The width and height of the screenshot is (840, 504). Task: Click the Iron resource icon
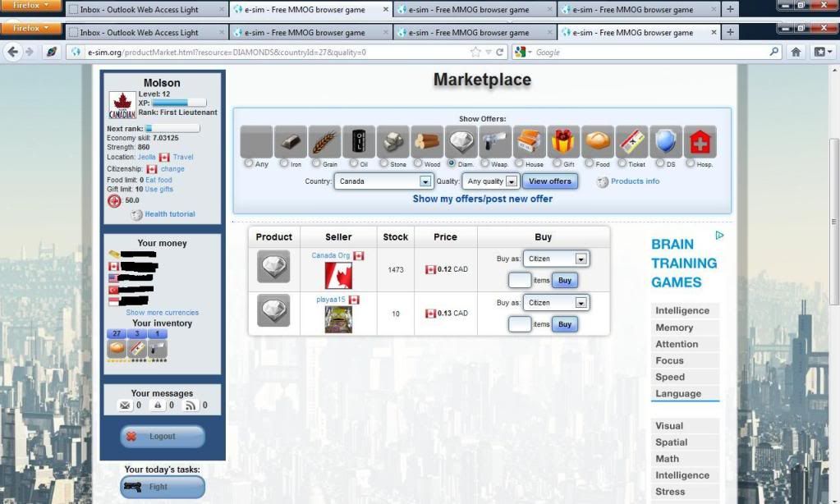(x=291, y=142)
